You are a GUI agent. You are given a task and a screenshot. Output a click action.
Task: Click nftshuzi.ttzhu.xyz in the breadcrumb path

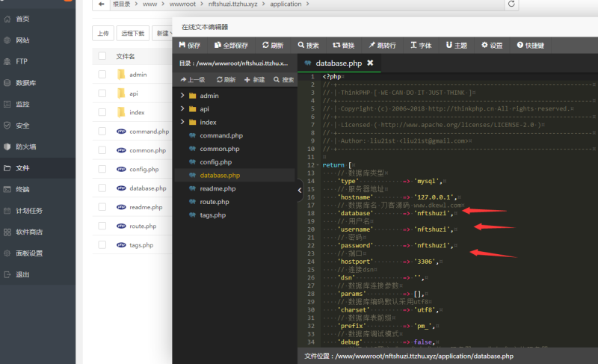(x=232, y=4)
